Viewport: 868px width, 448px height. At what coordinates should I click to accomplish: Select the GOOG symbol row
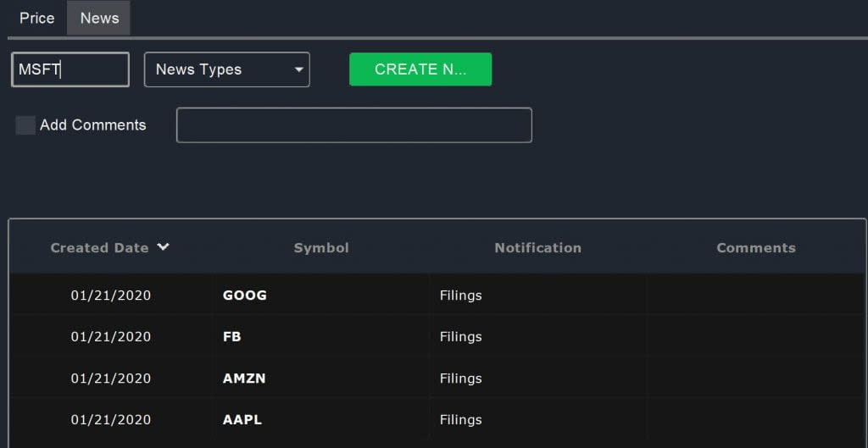pos(245,296)
